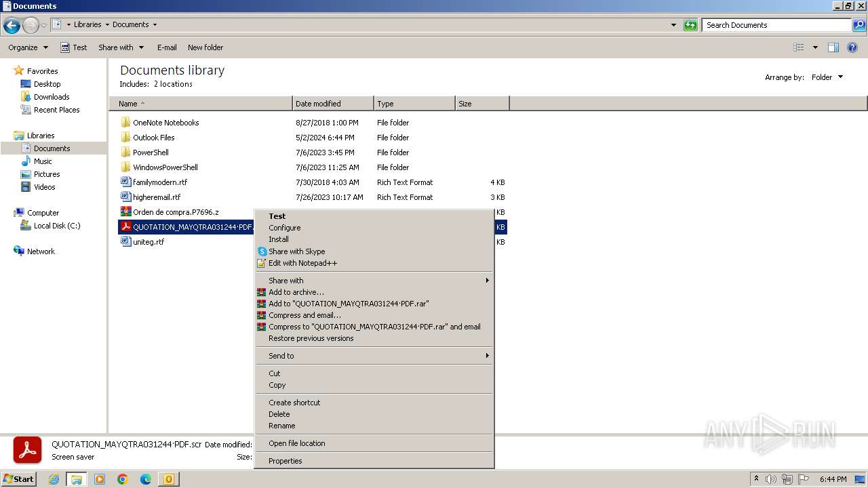The image size is (868, 488).
Task: Choose Create shortcut in the context menu
Action: coord(374,403)
